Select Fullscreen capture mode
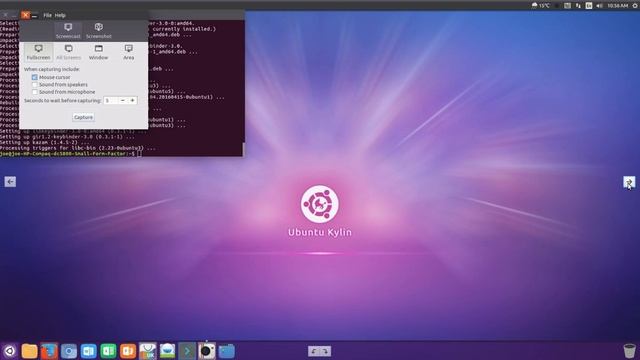640x360 pixels. click(38, 52)
